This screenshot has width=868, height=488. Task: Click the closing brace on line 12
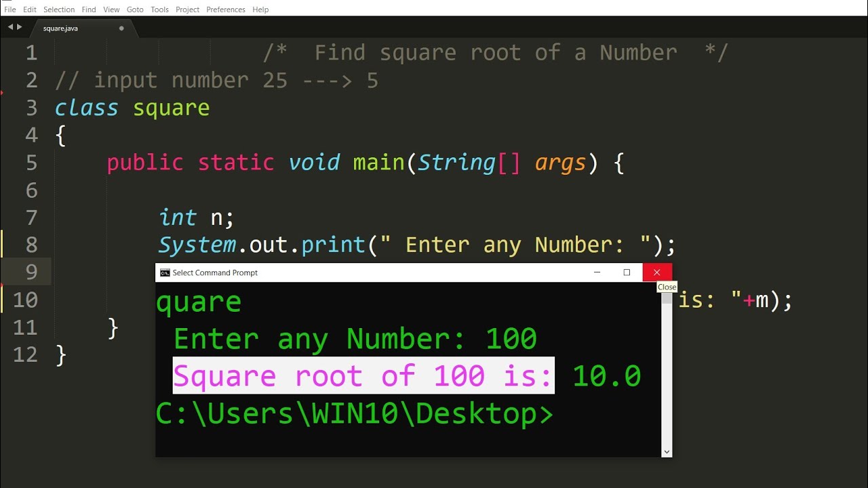61,354
